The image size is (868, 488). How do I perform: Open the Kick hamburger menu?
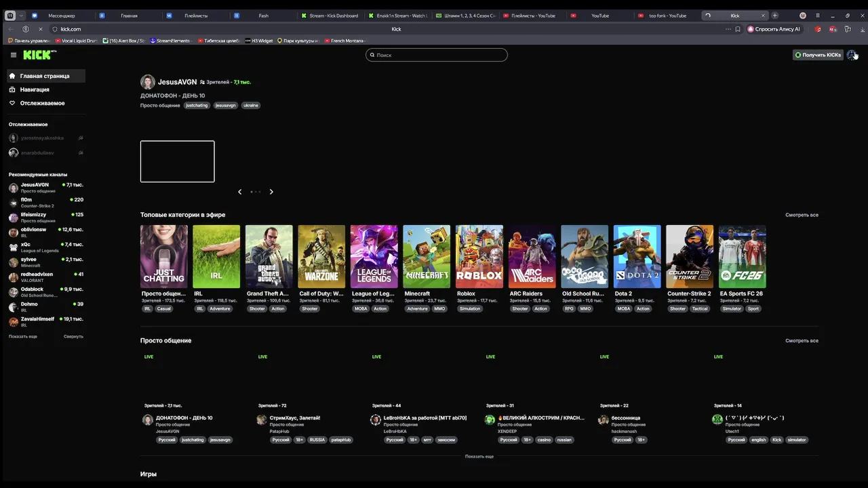(x=13, y=55)
